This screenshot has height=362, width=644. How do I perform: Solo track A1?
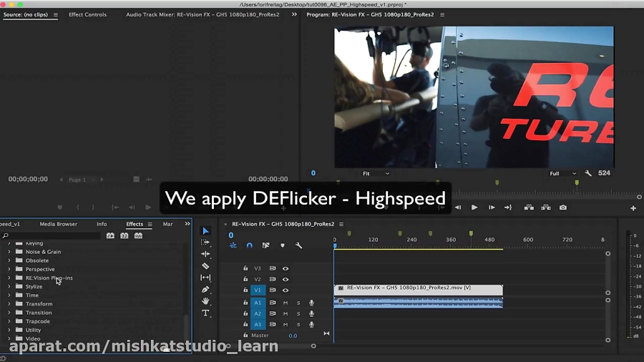click(x=298, y=303)
